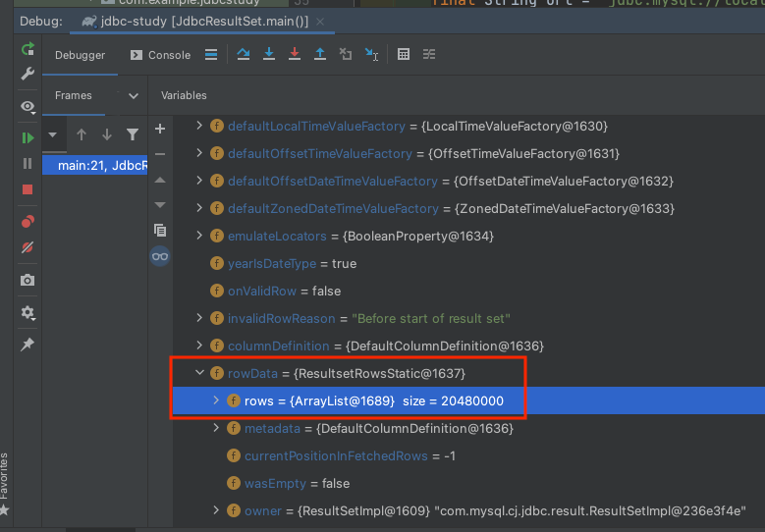Open the wrench modify run configuration icon

tap(27, 74)
